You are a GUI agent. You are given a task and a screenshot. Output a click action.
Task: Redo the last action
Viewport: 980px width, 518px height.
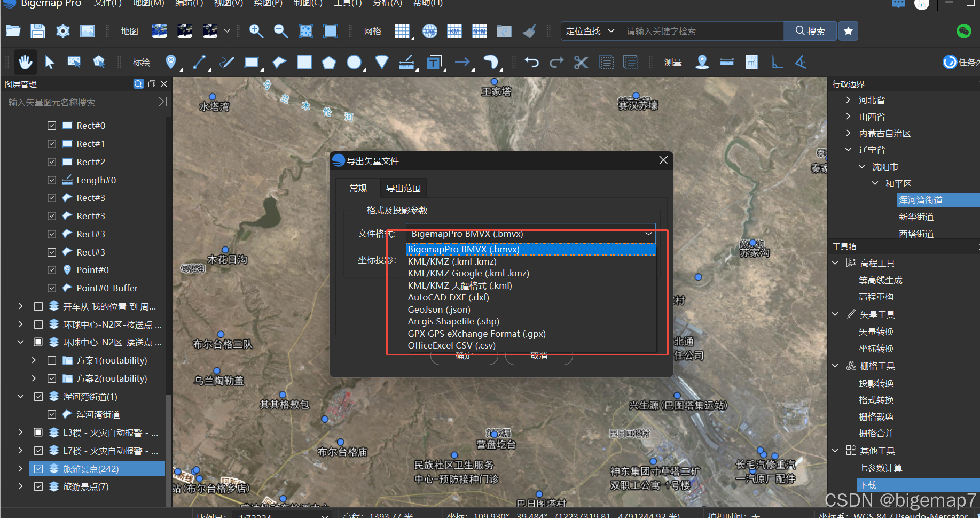pos(556,63)
